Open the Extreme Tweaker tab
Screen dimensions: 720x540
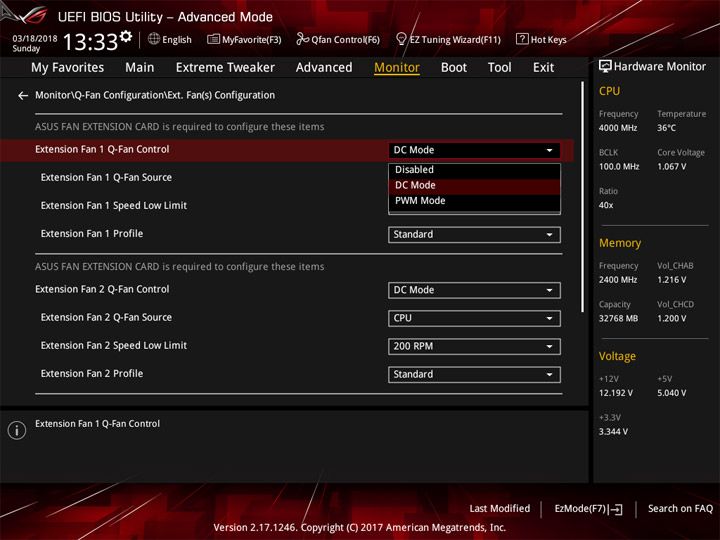(x=225, y=68)
